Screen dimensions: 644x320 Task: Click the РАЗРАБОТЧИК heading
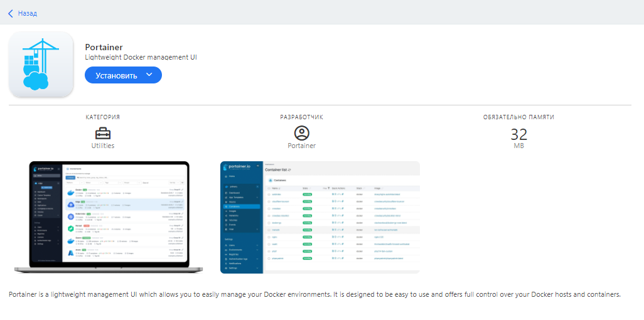301,117
